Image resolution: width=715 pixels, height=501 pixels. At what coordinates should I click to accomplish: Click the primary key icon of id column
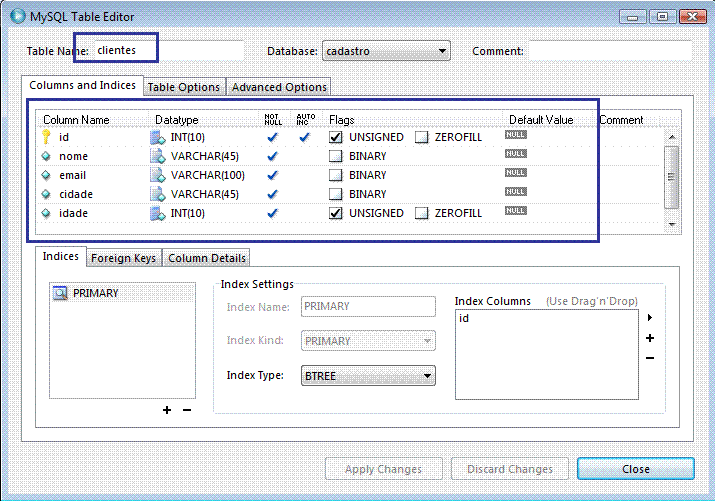click(x=46, y=137)
